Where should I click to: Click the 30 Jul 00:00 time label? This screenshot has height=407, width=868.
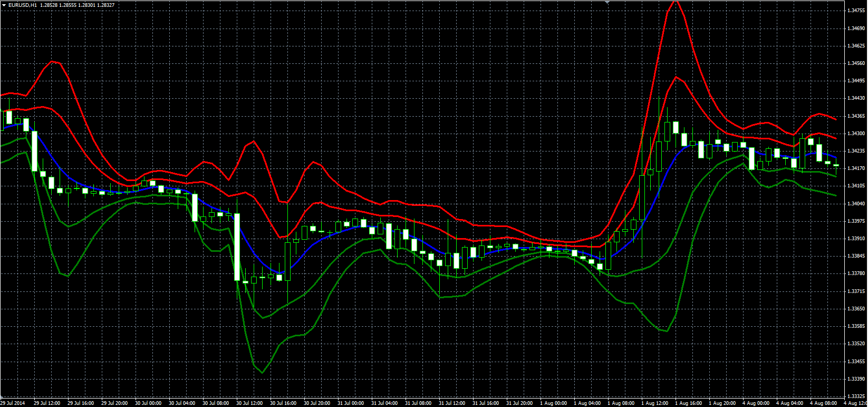(x=148, y=403)
